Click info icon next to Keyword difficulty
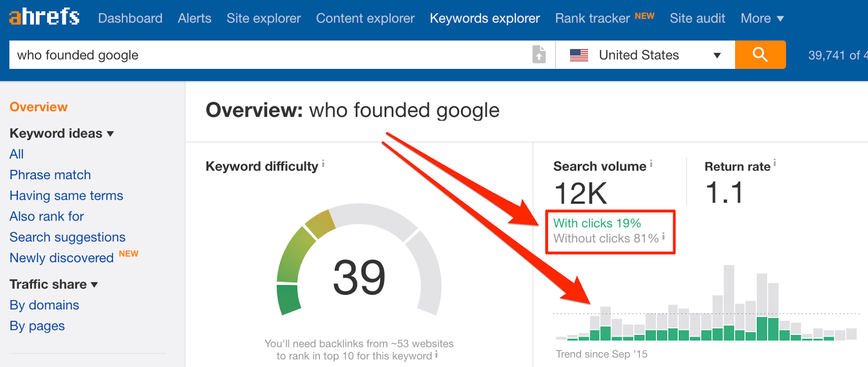Image resolution: width=868 pixels, height=367 pixels. 323,163
